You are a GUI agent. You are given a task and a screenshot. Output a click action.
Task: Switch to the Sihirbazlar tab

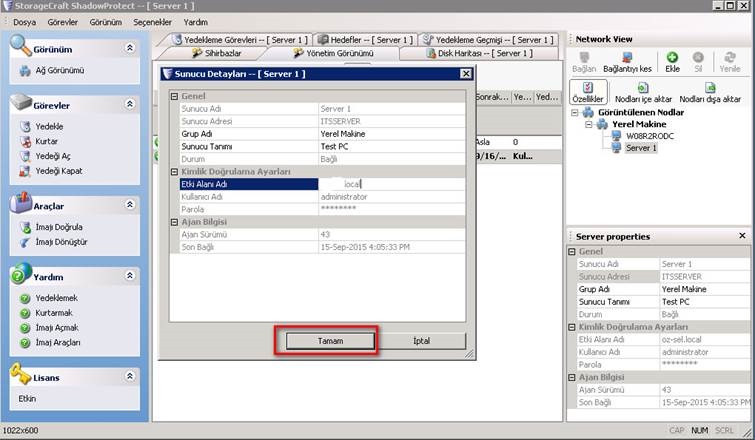click(217, 53)
